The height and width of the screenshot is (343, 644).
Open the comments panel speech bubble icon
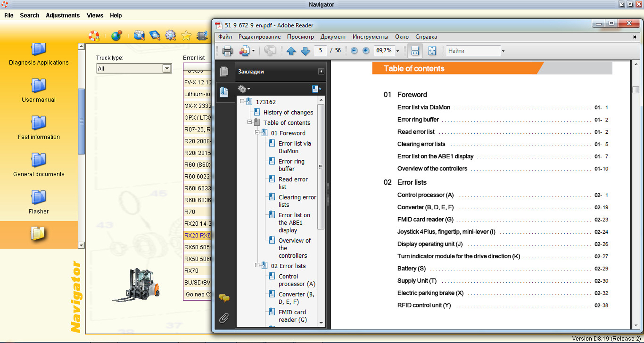[x=224, y=298]
